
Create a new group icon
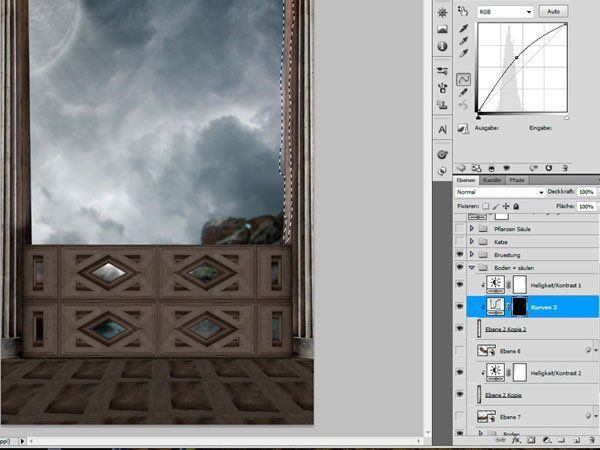561,440
